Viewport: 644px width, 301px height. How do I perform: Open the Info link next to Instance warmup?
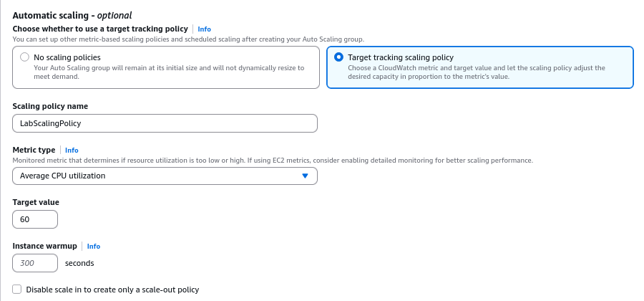94,246
